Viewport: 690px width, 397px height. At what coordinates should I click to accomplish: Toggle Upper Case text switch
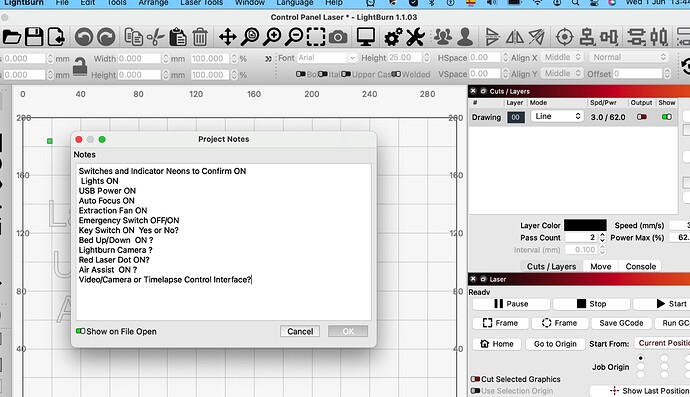[x=346, y=74]
